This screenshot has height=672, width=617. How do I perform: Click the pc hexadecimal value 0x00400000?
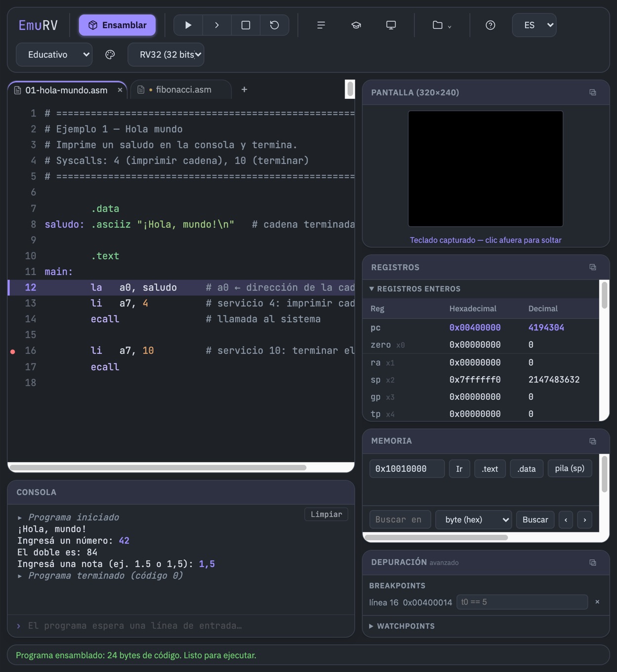click(475, 328)
